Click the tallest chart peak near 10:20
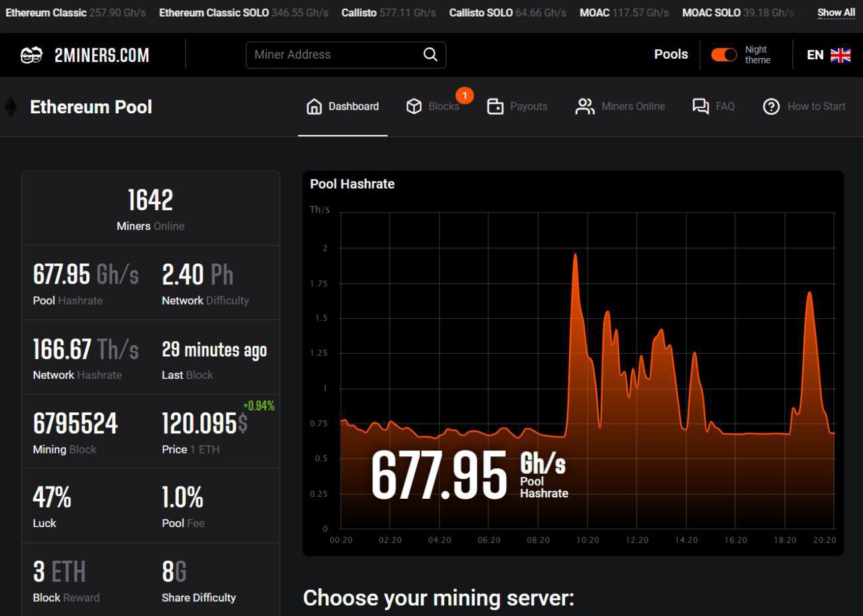The height and width of the screenshot is (616, 863). [575, 255]
